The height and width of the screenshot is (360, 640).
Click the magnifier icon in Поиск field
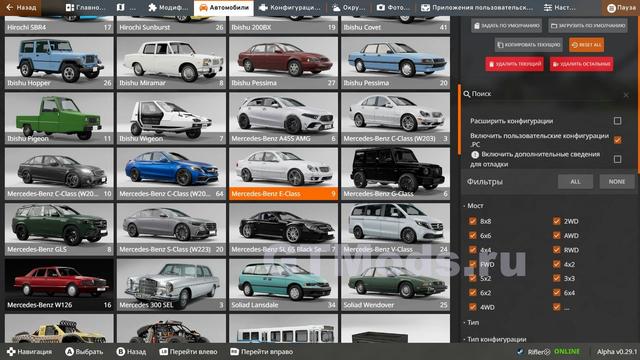(467, 94)
